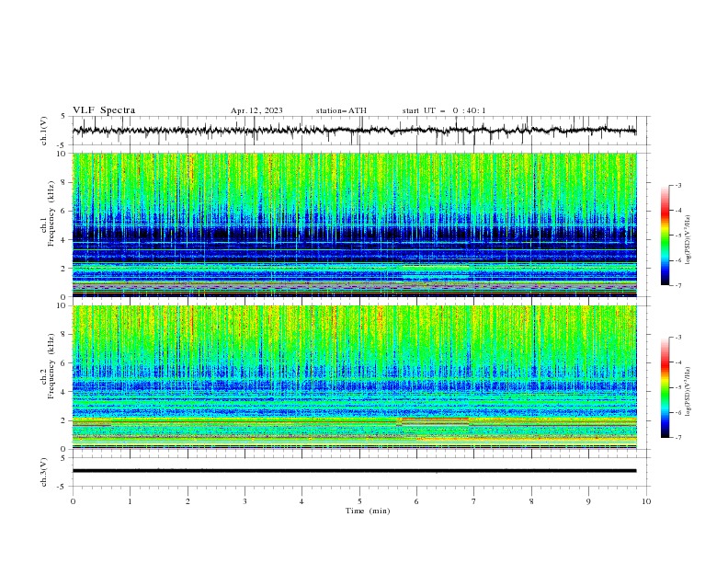The height and width of the screenshot is (563, 728).
Task: Click the ch.1 voltage waveform trace
Action: click(354, 131)
